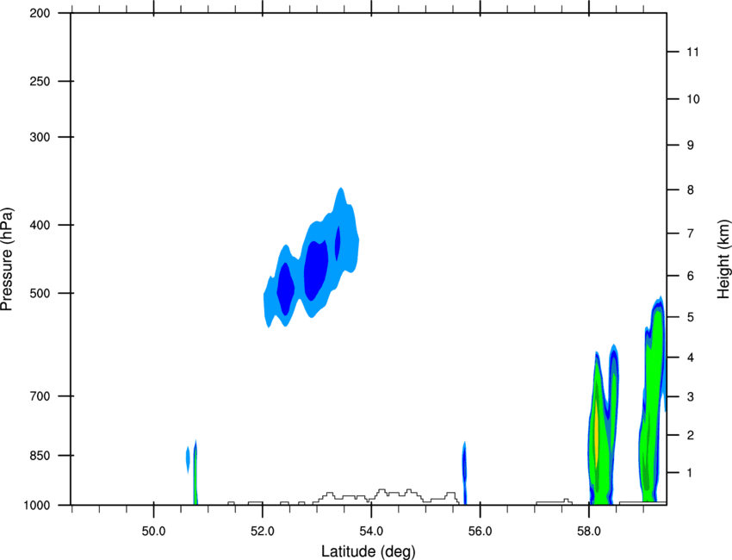Click the 250 pressure tick label
This screenshot has width=732, height=560.
[40, 81]
